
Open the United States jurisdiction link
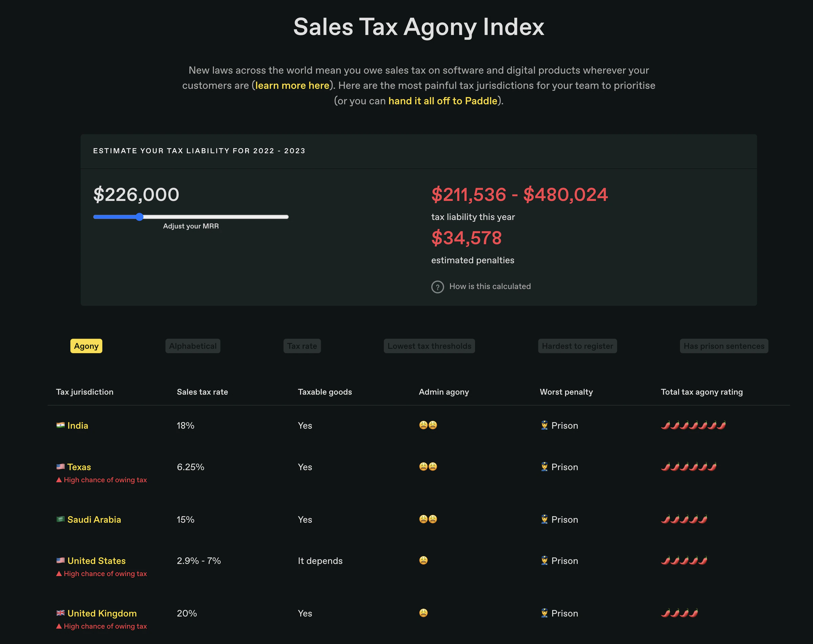coord(97,561)
